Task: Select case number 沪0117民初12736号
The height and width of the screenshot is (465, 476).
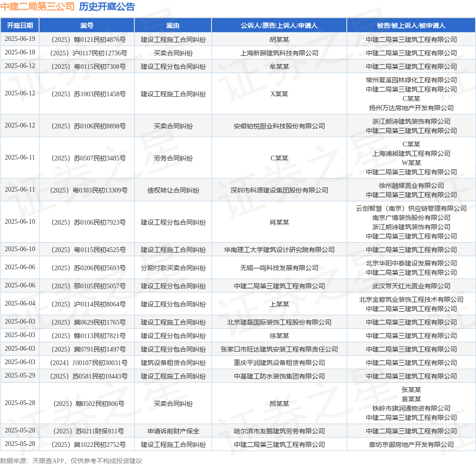Action: [89, 53]
